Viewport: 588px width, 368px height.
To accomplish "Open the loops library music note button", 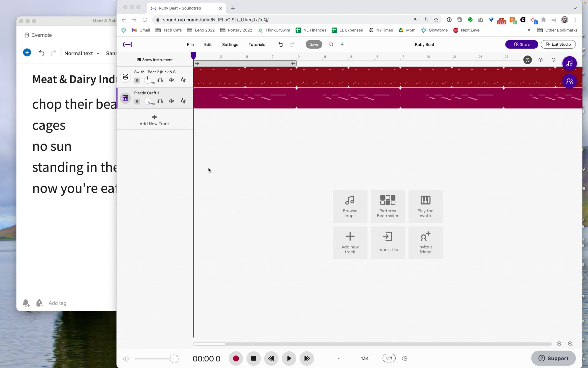I will 569,63.
